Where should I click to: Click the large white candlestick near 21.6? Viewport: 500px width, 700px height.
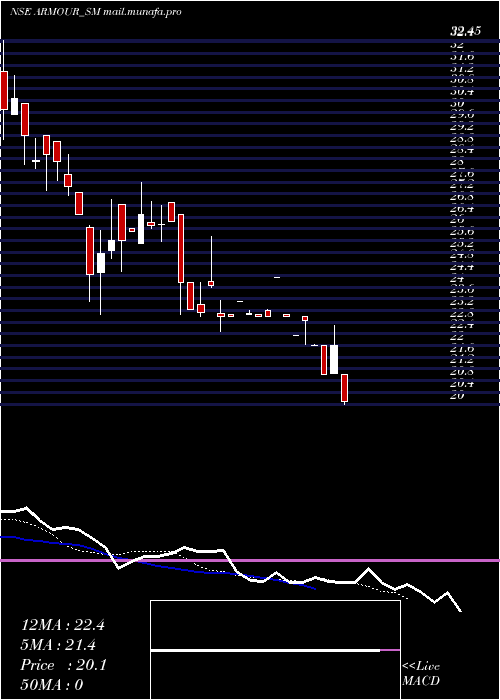pyautogui.click(x=334, y=359)
